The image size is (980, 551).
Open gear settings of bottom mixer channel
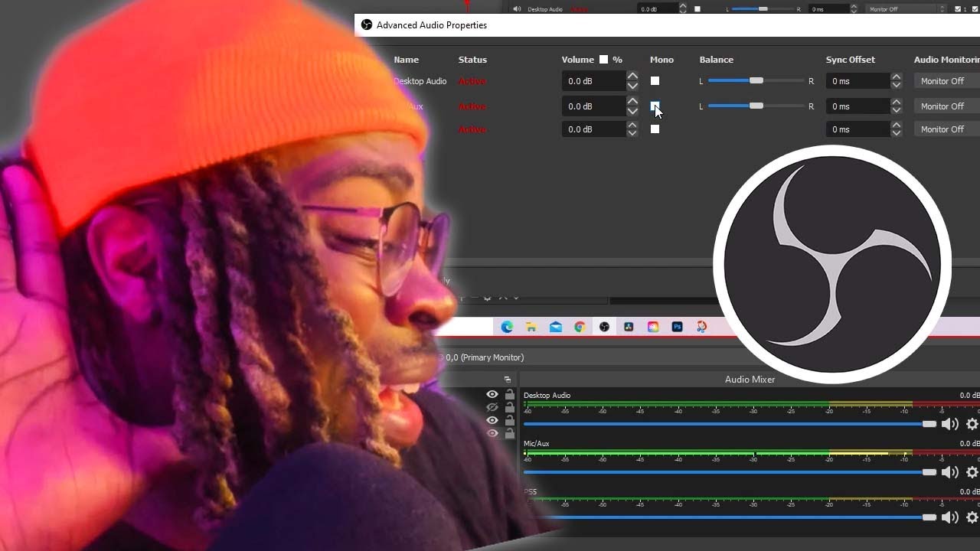tap(972, 517)
